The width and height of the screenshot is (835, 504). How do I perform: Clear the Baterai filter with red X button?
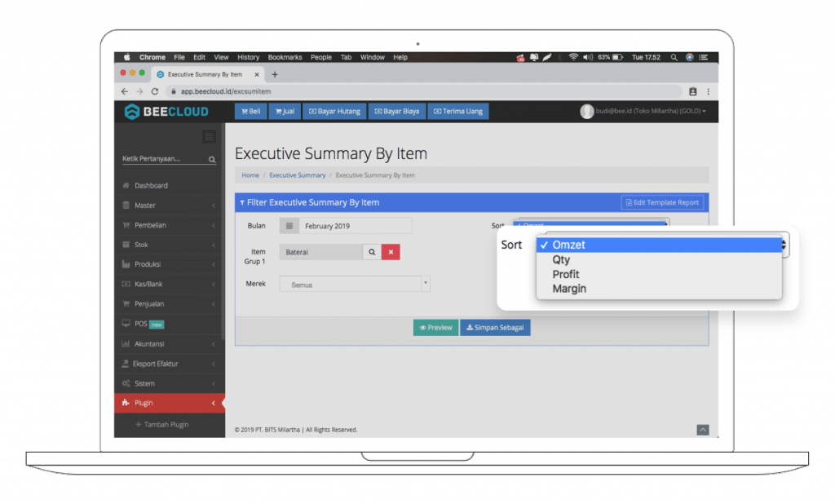pyautogui.click(x=391, y=252)
